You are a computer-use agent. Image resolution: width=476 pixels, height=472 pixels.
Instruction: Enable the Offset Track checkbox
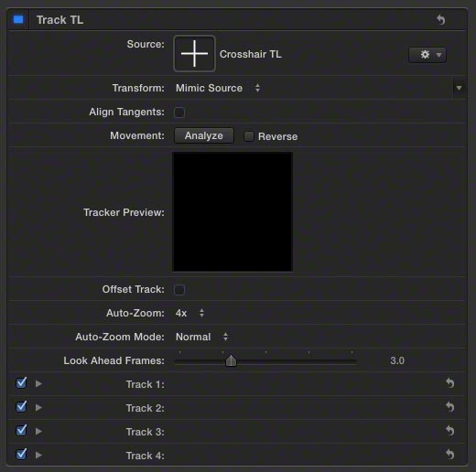pos(179,289)
